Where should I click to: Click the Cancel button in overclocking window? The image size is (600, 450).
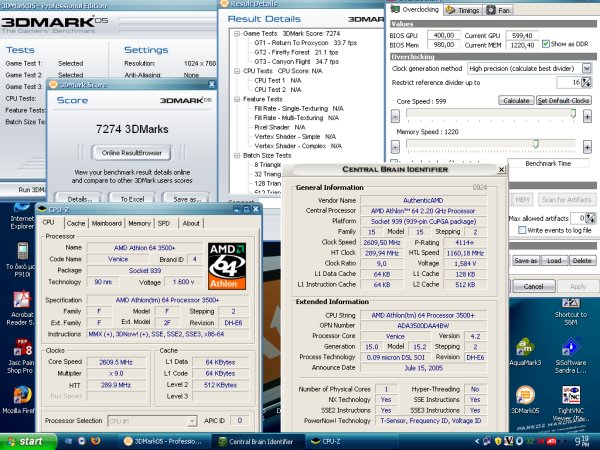tap(533, 286)
